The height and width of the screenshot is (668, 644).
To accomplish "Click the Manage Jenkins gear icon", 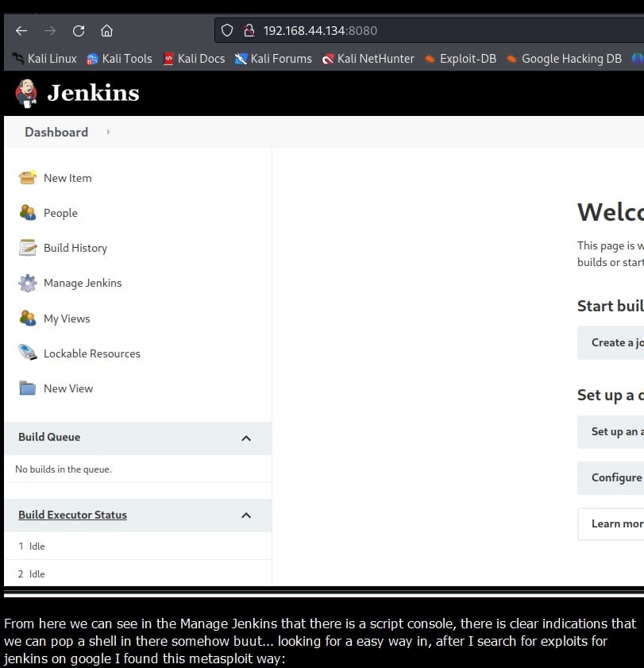I will click(x=28, y=283).
